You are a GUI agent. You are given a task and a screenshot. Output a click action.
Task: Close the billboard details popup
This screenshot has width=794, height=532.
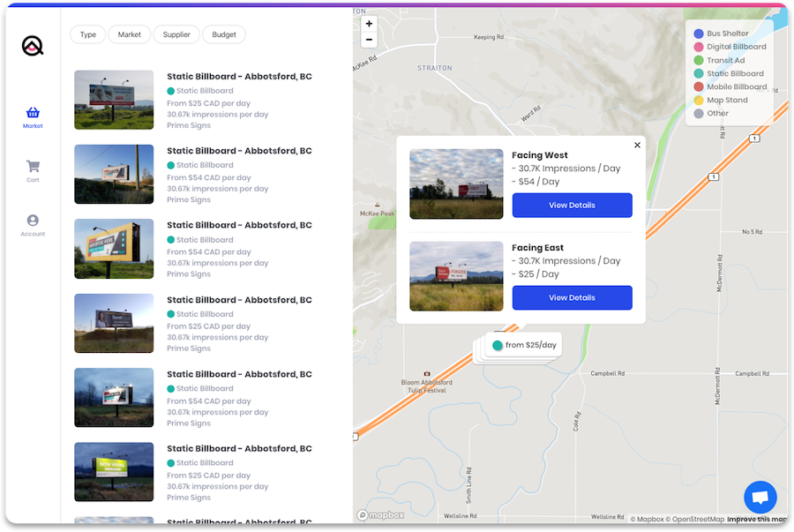pos(637,145)
